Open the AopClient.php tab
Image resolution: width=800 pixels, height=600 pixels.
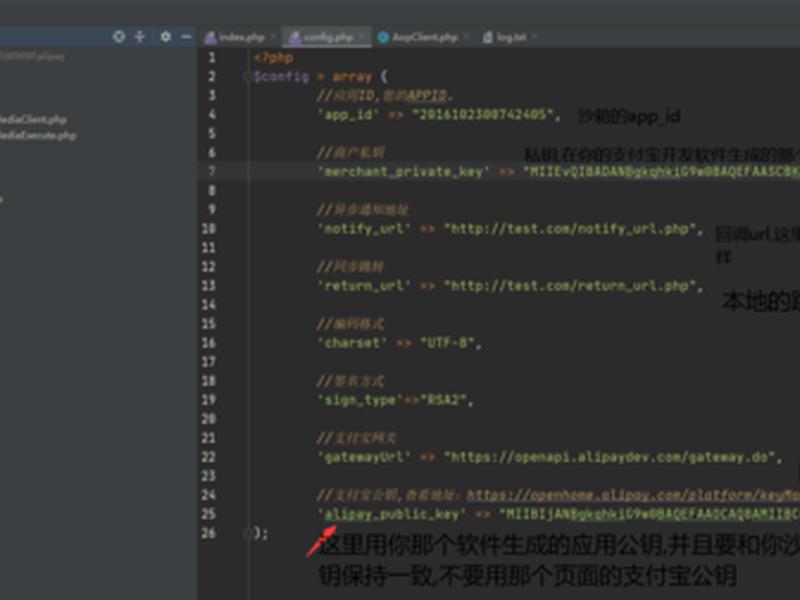(x=424, y=37)
